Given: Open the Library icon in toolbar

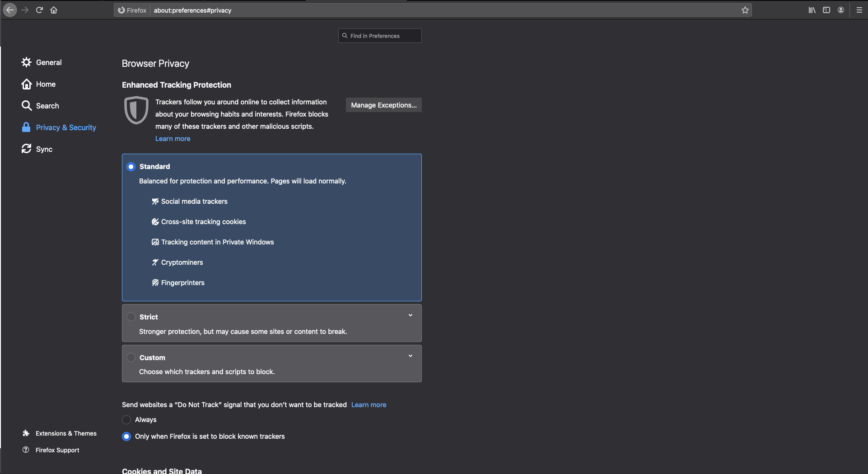Looking at the screenshot, I should point(812,10).
